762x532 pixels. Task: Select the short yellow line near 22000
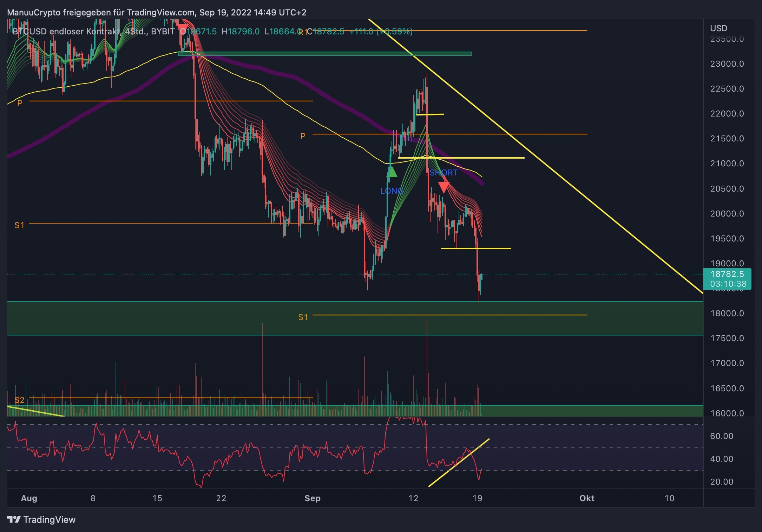click(430, 114)
